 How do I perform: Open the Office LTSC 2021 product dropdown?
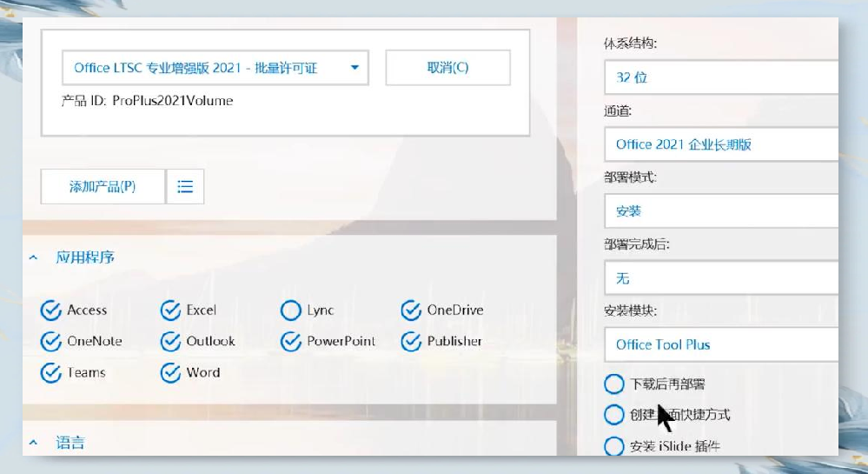pyautogui.click(x=215, y=68)
